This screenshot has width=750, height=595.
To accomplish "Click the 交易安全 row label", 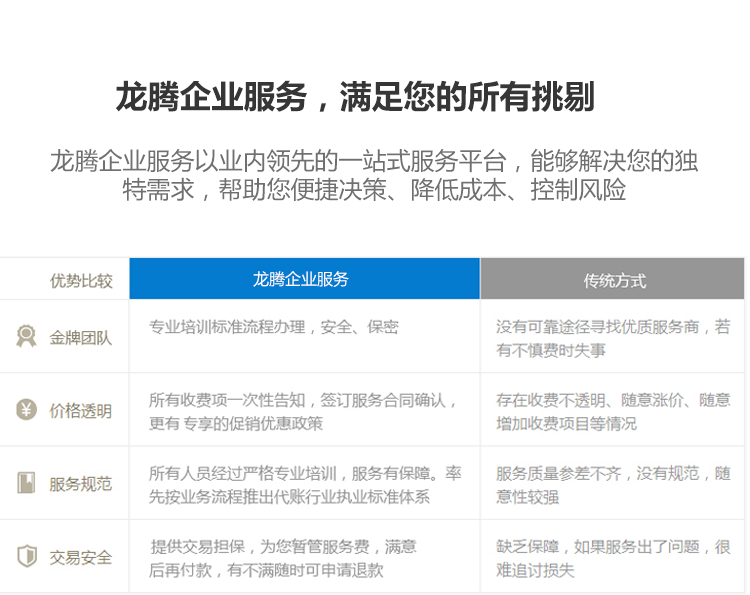I will [x=81, y=557].
